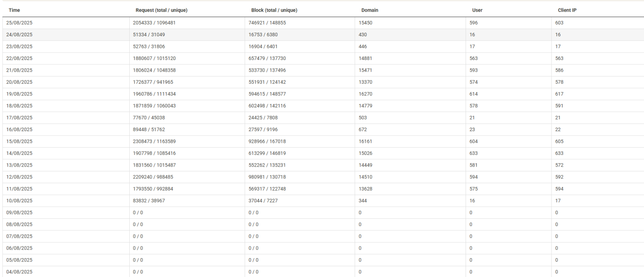The width and height of the screenshot is (644, 277).
Task: Select the User column header
Action: [x=477, y=10]
